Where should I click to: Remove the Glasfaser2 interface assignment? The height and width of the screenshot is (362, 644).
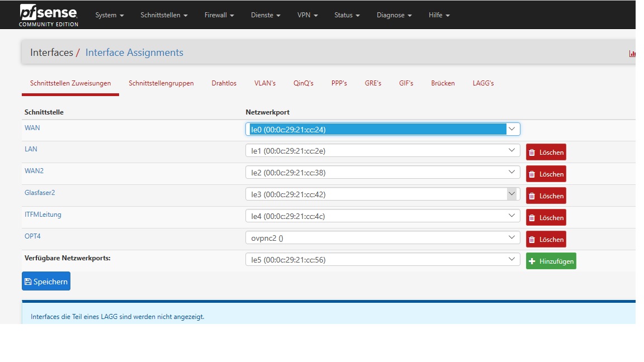pos(546,196)
